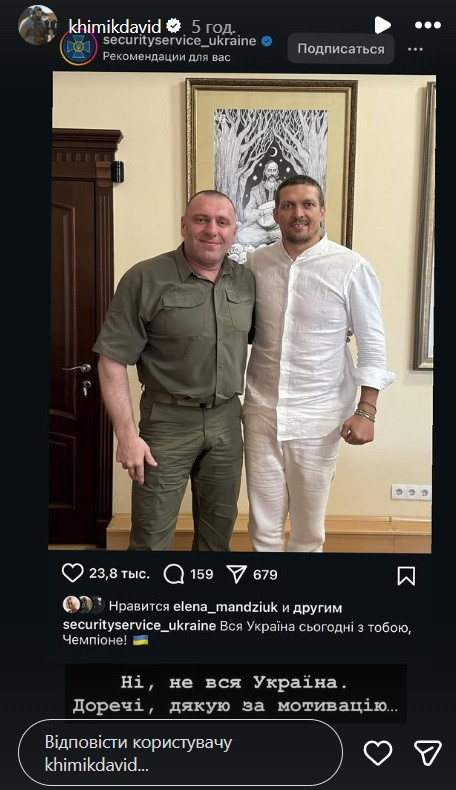Open the securityservice_ukraine profile picture
The width and height of the screenshot is (456, 790).
[x=79, y=47]
